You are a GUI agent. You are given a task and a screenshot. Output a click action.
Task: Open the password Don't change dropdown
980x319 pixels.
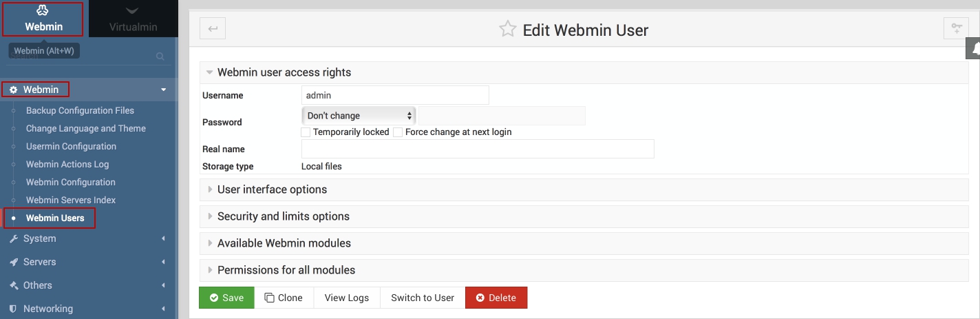tap(359, 116)
